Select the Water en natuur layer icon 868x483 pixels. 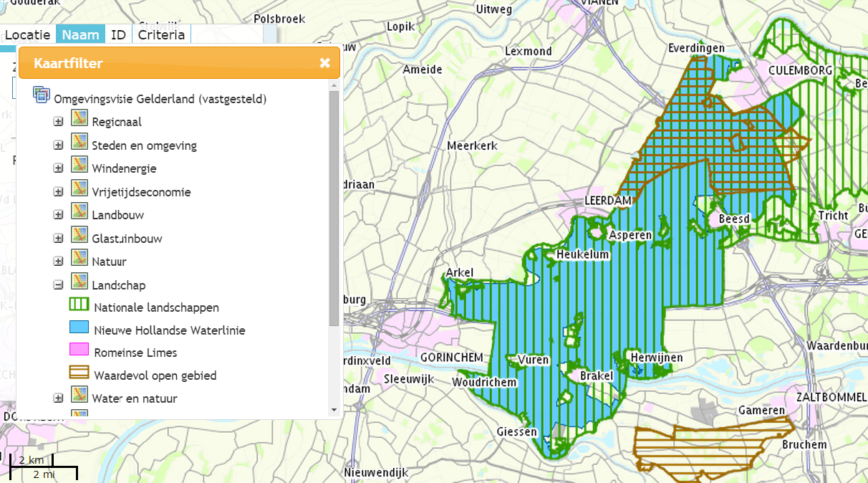[x=79, y=398]
